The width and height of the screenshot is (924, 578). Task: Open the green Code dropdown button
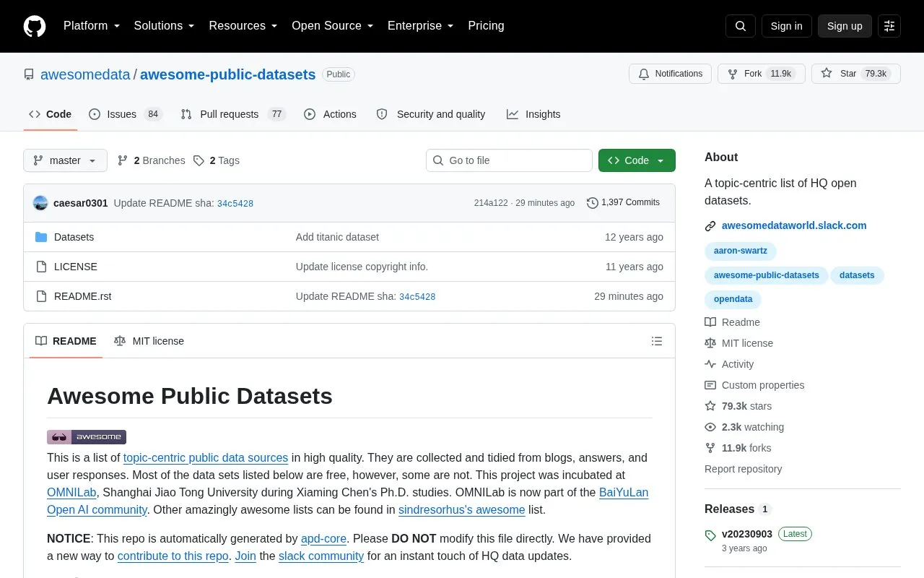pos(637,160)
